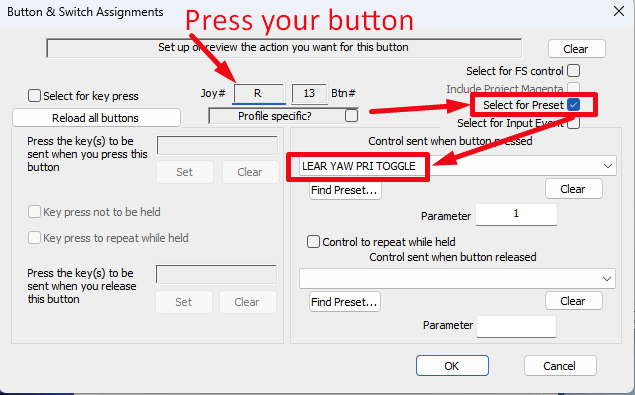Enable Control to repeat while held

coord(313,242)
